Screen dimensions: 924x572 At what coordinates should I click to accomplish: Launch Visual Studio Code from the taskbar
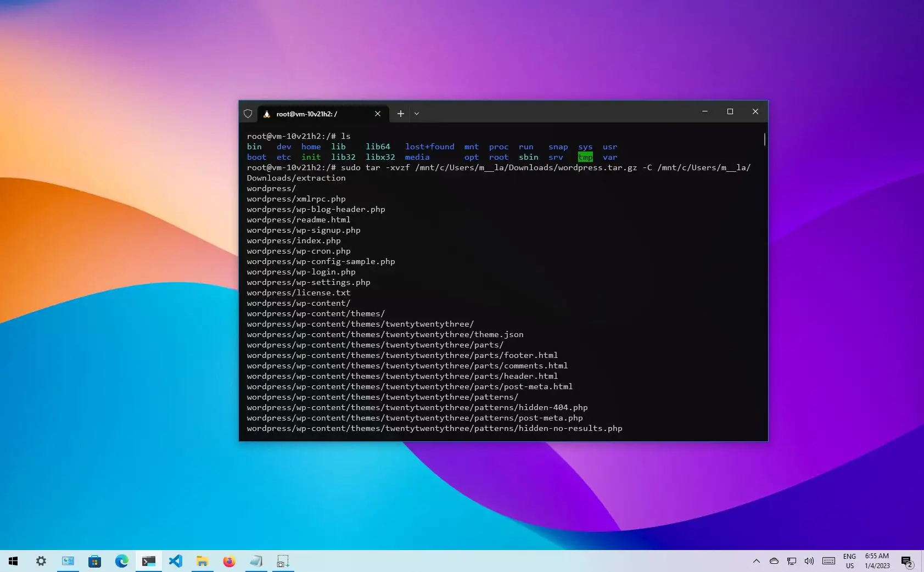[x=176, y=561]
